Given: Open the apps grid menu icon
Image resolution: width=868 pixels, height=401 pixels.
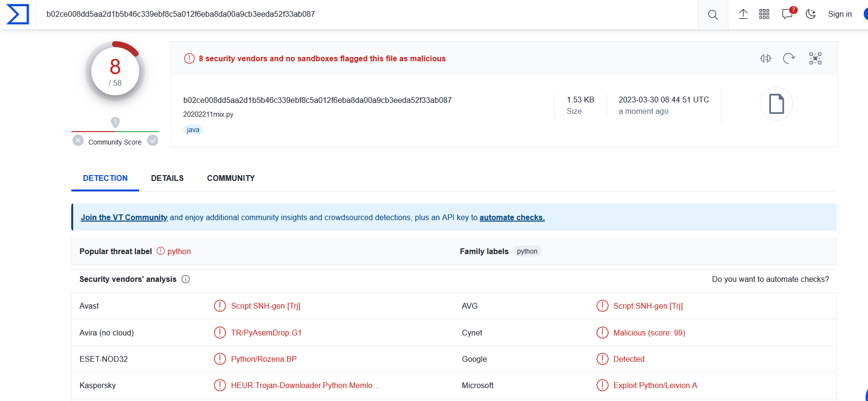Looking at the screenshot, I should (x=764, y=14).
